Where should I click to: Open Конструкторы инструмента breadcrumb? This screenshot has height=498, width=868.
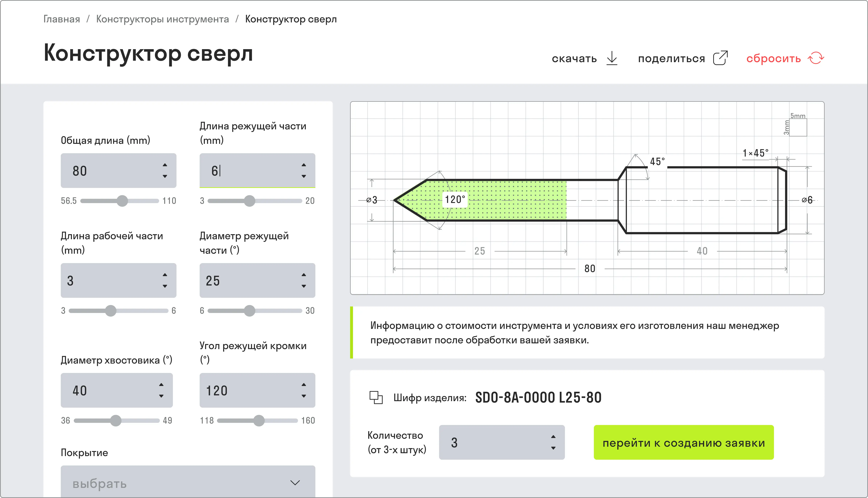coord(163,19)
